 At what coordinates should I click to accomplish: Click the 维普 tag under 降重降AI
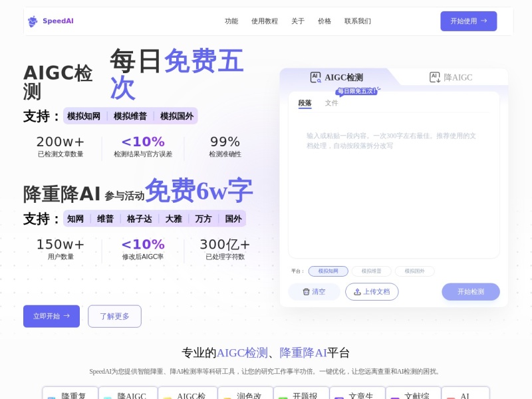coord(105,219)
